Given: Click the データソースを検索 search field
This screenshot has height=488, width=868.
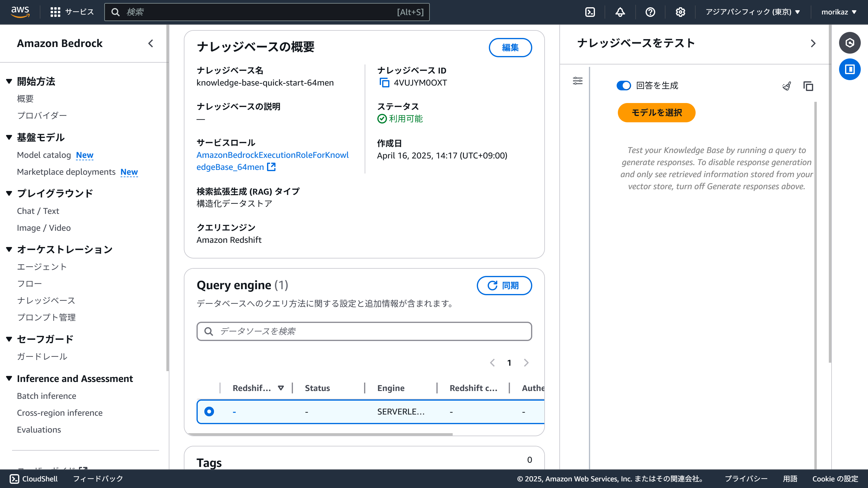Looking at the screenshot, I should pyautogui.click(x=364, y=331).
